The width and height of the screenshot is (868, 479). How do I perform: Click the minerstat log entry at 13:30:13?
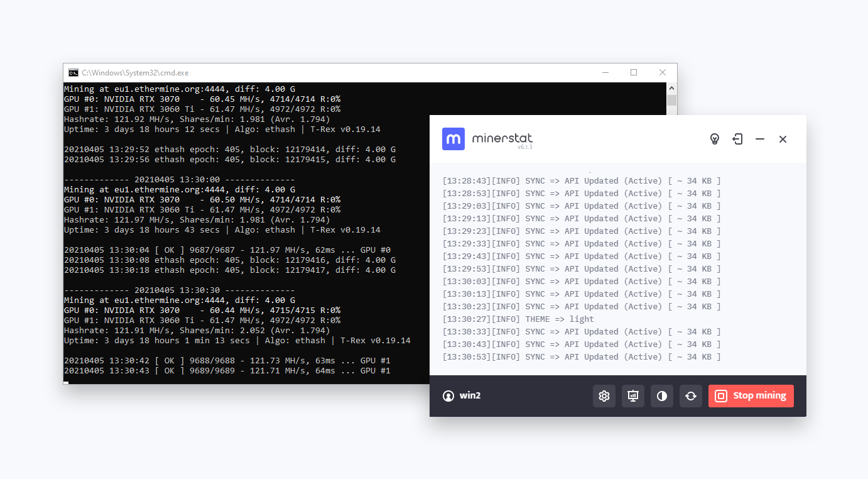coord(582,294)
